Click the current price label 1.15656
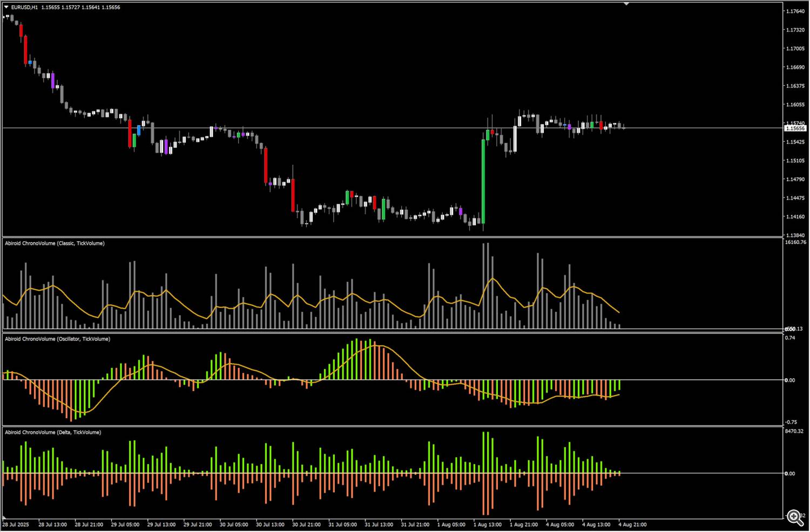 795,128
